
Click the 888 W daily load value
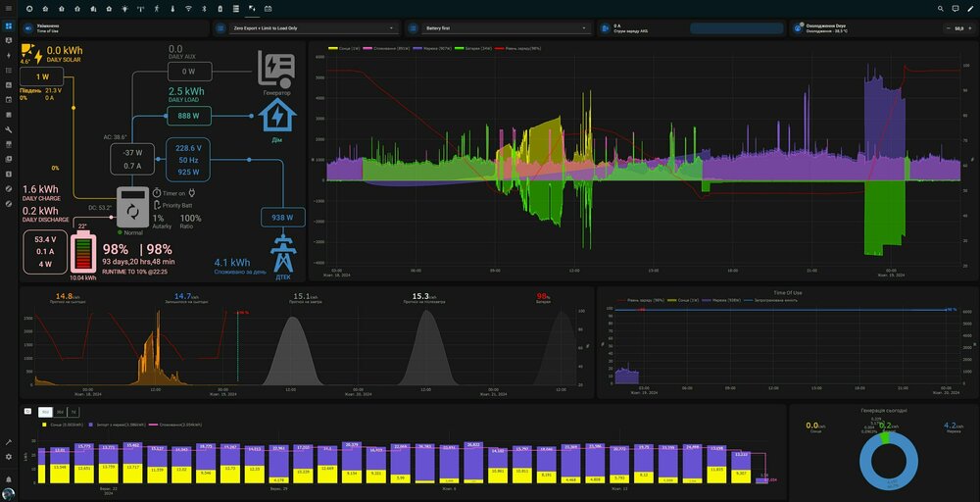tap(189, 116)
